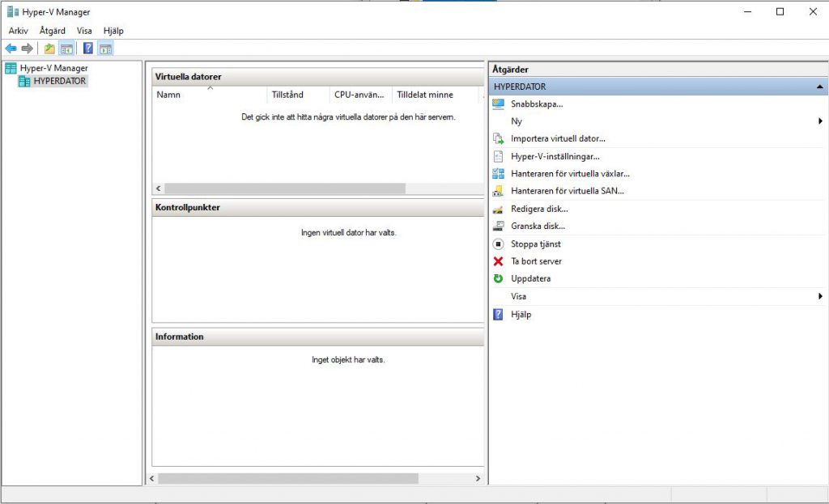The width and height of the screenshot is (829, 504).
Task: Expand the Visa submenu arrow in actions
Action: click(820, 296)
